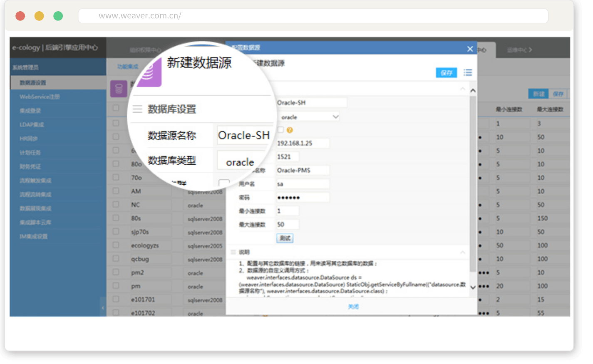Viewport: 593px width, 364px height.
Task: Click the orange help question-mark icon
Action: [290, 130]
